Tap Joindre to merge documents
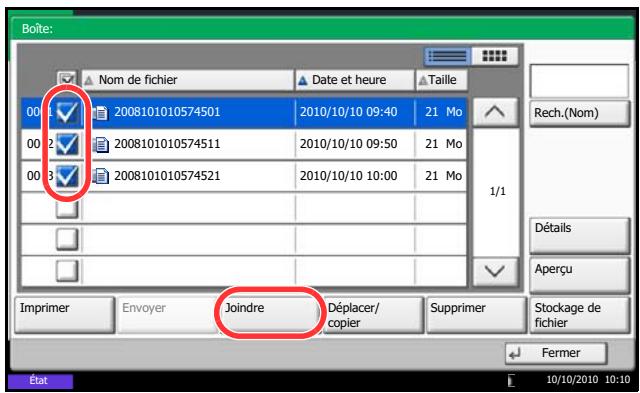The height and width of the screenshot is (393, 640). [270, 315]
